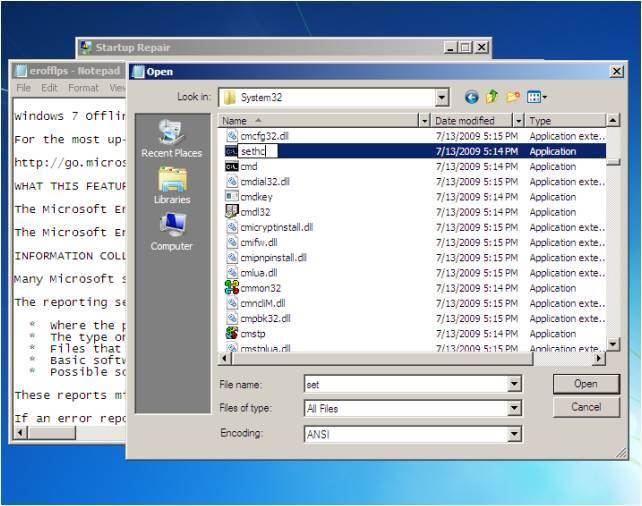This screenshot has height=506, width=642.
Task: Click the Open button
Action: coord(586,384)
